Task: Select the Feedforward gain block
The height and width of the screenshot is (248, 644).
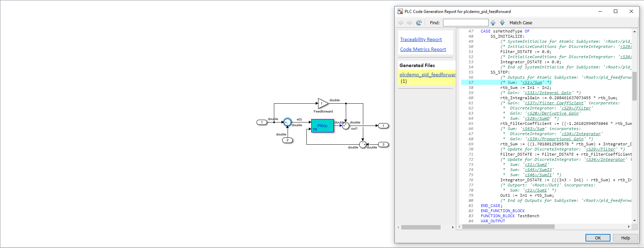Action: pos(323,103)
